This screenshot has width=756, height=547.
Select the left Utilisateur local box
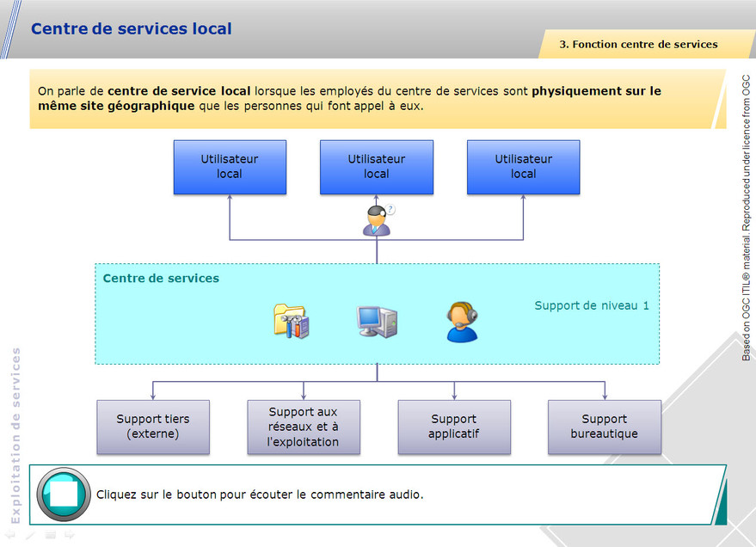click(x=230, y=167)
